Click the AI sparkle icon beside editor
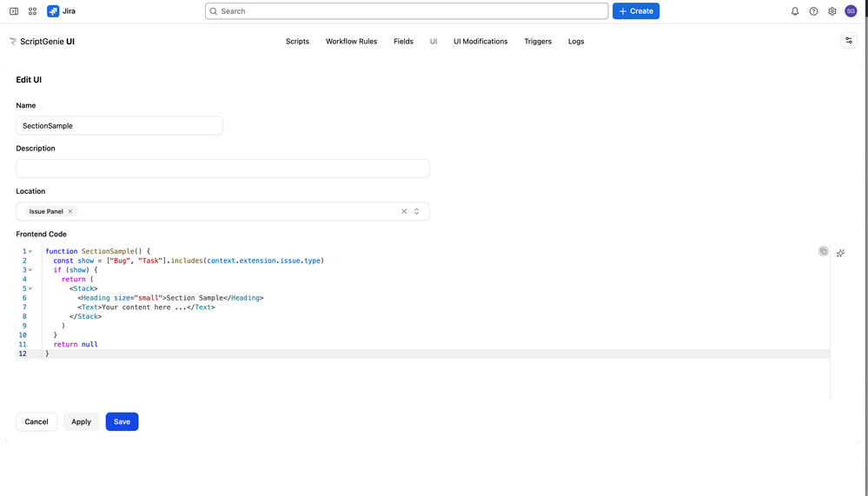 (840, 253)
